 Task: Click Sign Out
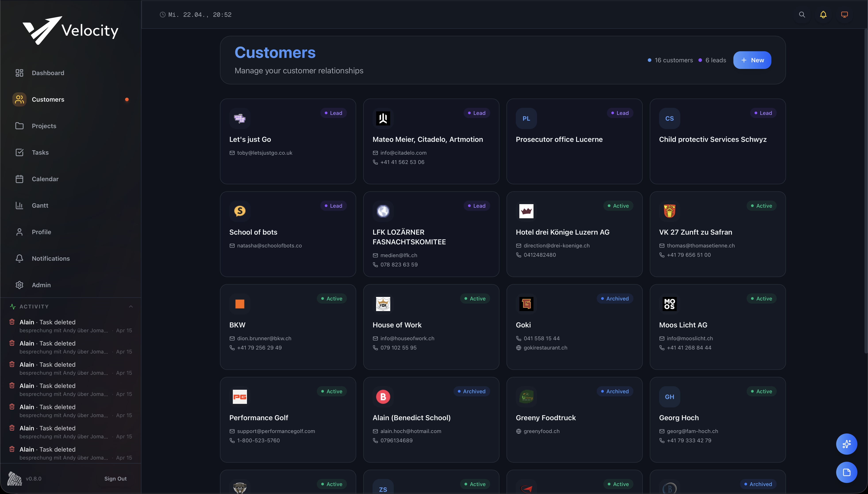[115, 478]
